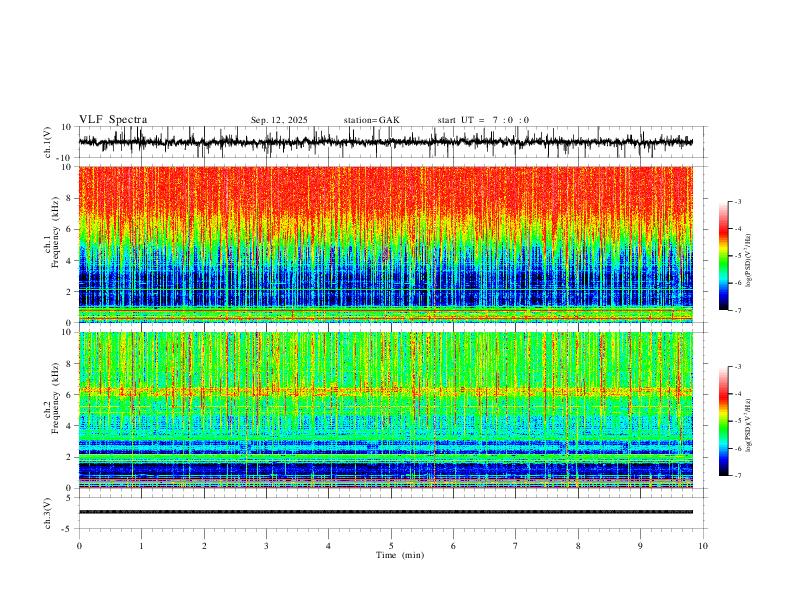The width and height of the screenshot is (792, 612).
Task: Click the '4' kHz tick of ch.2 spectrogram
Action: click(x=70, y=426)
